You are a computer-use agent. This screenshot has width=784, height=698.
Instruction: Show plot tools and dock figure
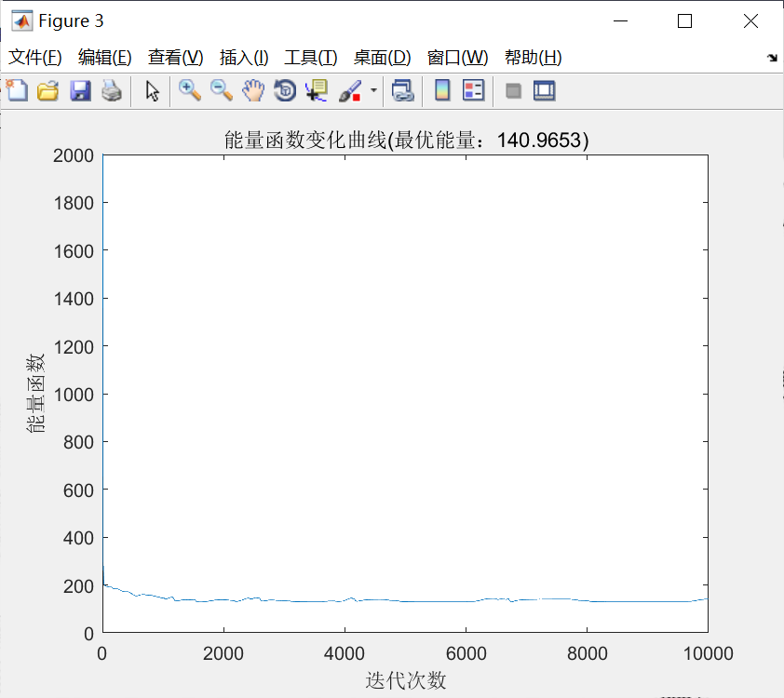click(545, 90)
